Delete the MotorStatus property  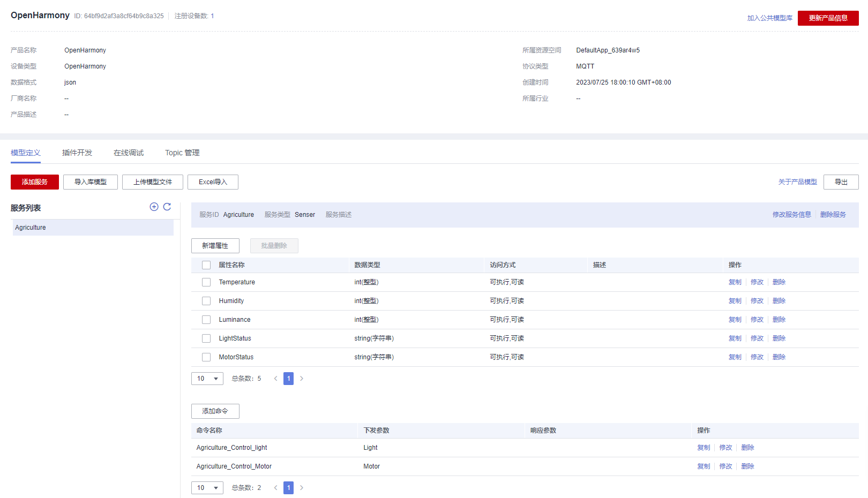779,357
